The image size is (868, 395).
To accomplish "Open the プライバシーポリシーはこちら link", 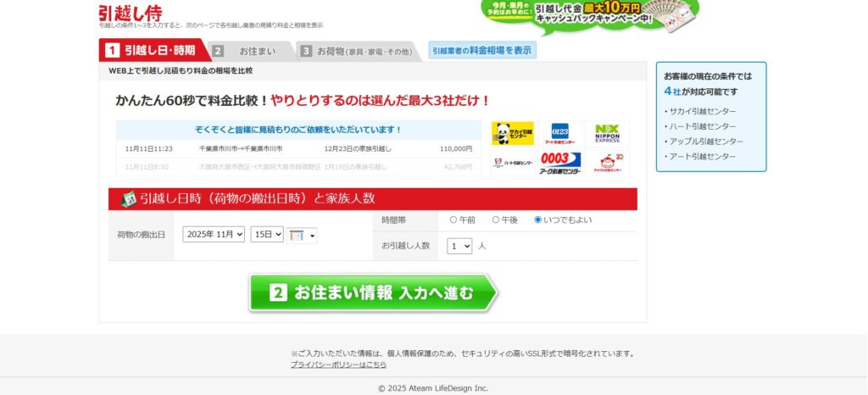I will [338, 364].
